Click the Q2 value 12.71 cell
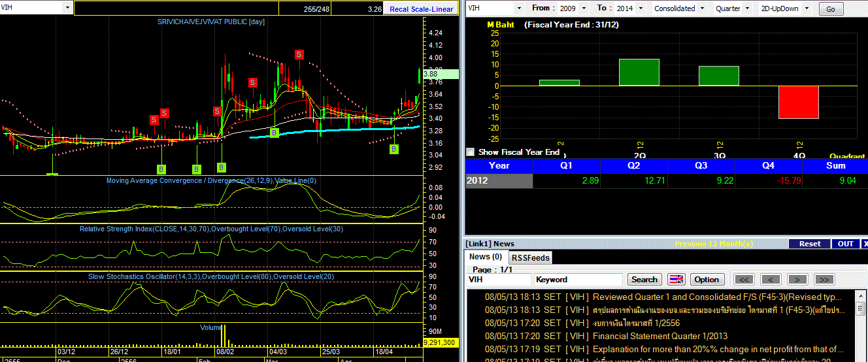This screenshot has width=868, height=362. pyautogui.click(x=633, y=181)
